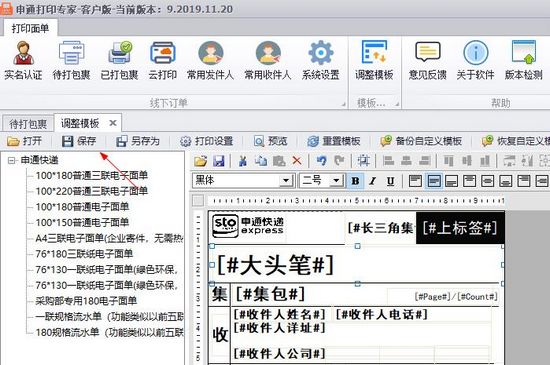Undo last change in designer
The image size is (550, 365).
(x=321, y=161)
